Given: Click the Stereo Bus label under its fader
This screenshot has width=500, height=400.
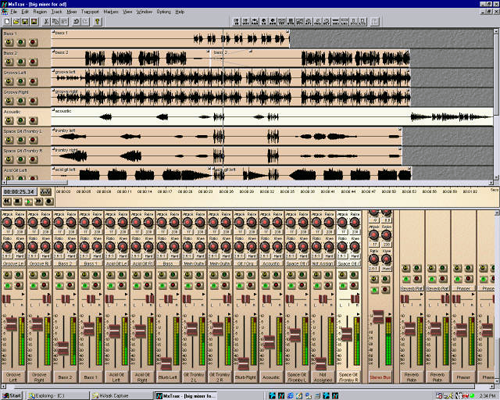Looking at the screenshot, I should pos(380,377).
